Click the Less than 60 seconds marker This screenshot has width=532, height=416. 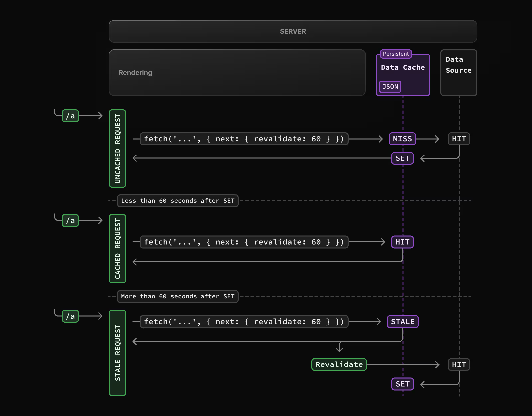pyautogui.click(x=178, y=201)
